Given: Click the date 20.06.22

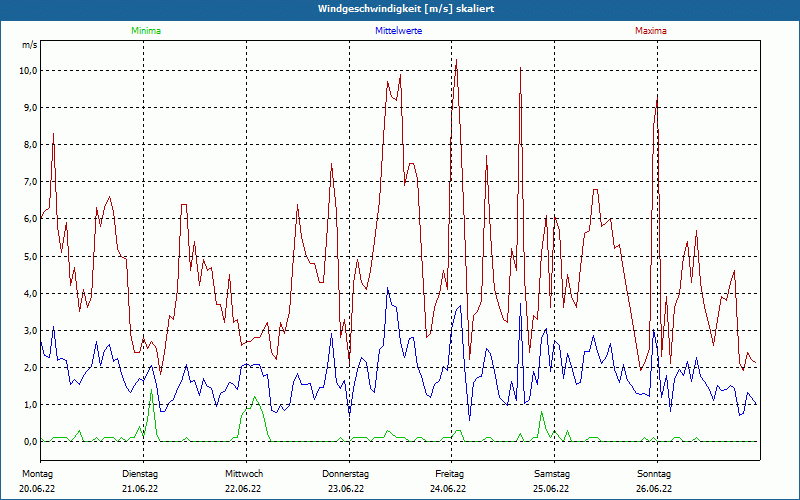Looking at the screenshot, I should click(x=37, y=489).
